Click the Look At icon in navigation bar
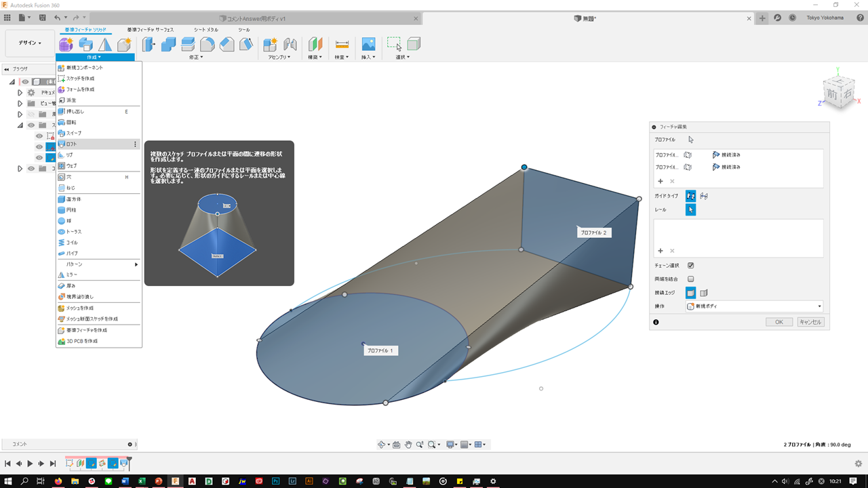 pos(396,445)
